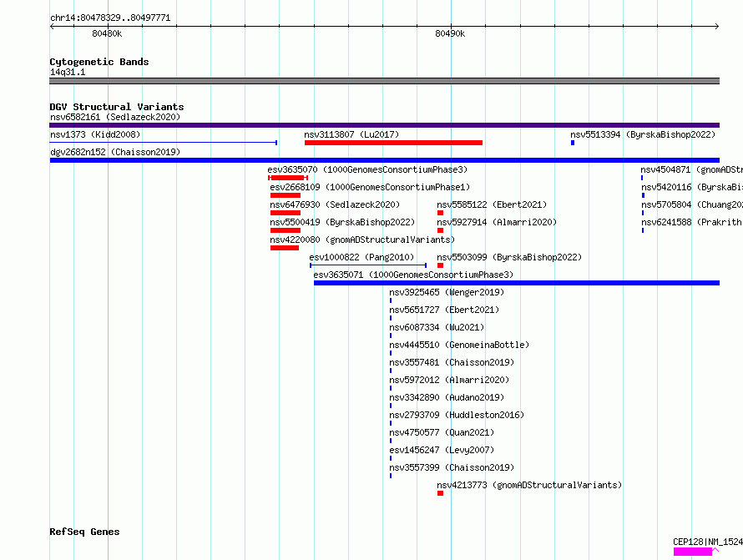
Task: Open nsv4504871 gnomAD variant label
Action: [x=692, y=169]
